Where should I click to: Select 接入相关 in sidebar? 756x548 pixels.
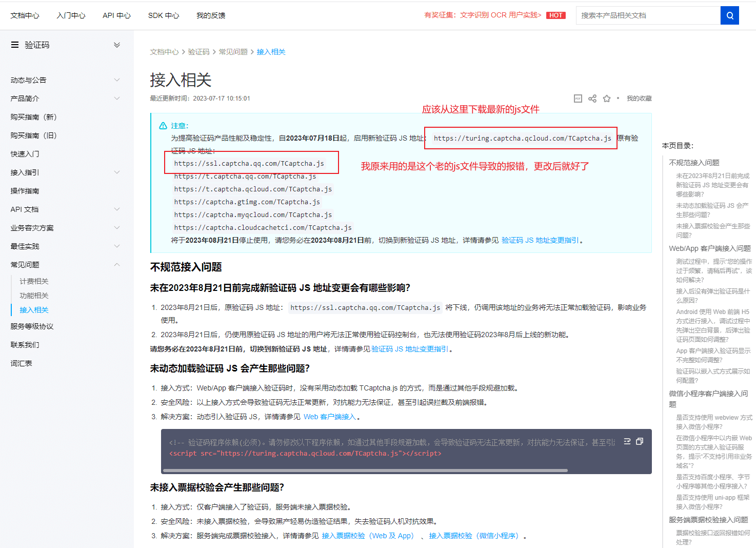(x=34, y=310)
